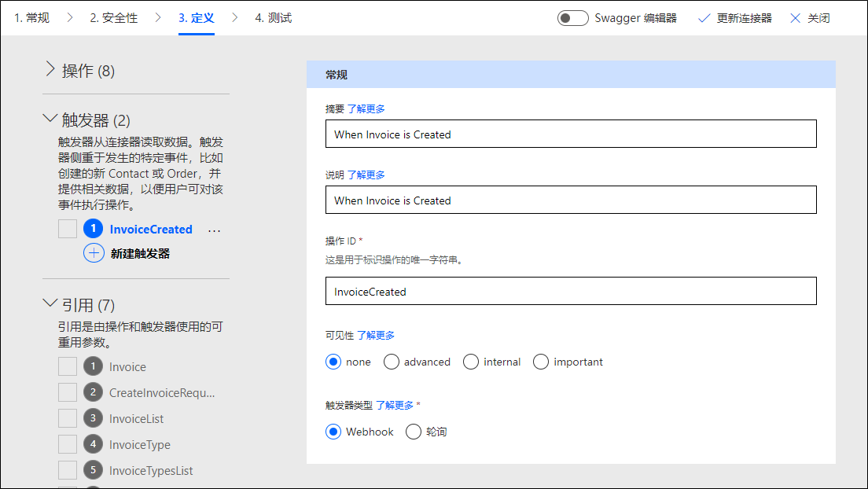Open the Invoice reference
This screenshot has width=868, height=489.
coord(127,367)
